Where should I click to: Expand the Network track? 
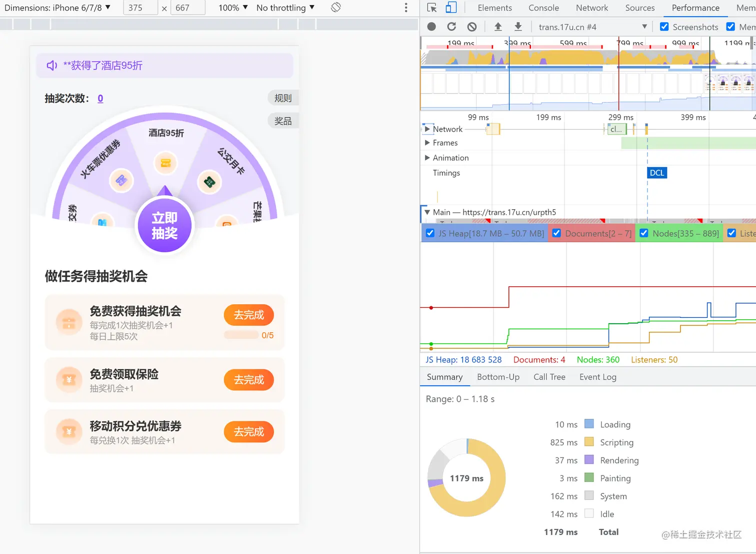pos(427,129)
